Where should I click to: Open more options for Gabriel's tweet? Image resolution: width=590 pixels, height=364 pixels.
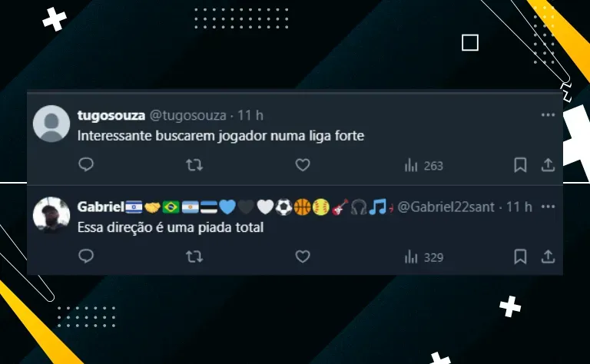click(548, 207)
